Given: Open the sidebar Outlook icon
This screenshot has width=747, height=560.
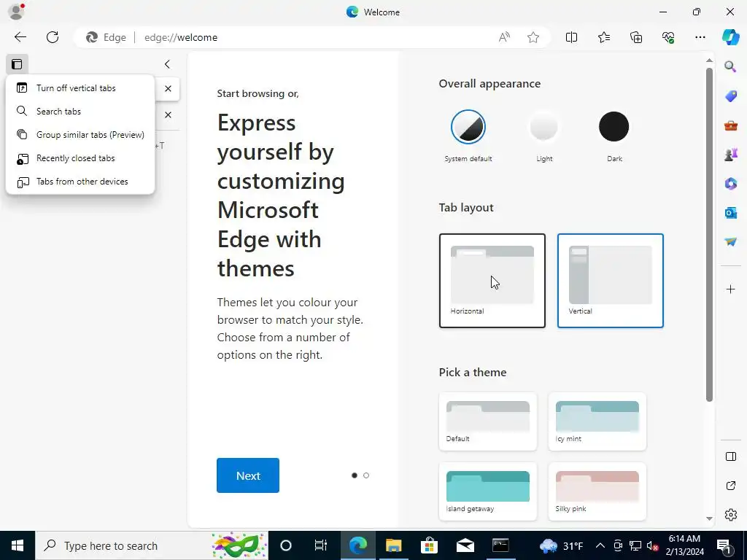Looking at the screenshot, I should (x=730, y=212).
